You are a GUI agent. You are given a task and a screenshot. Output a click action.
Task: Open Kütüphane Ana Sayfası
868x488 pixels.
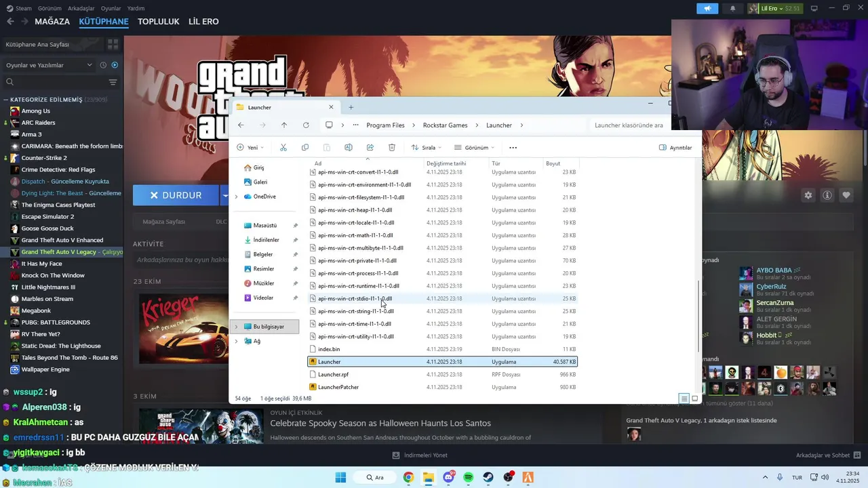(x=37, y=44)
